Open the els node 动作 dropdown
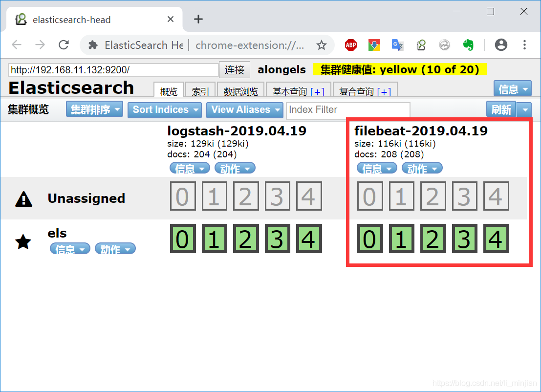Viewport: 541px width, 392px height. pos(115,248)
